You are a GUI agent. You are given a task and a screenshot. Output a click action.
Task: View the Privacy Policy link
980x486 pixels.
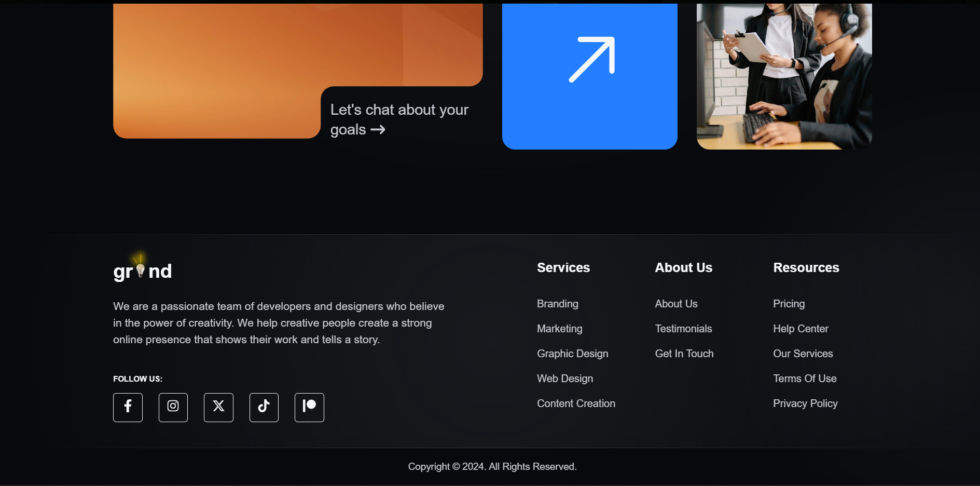805,403
